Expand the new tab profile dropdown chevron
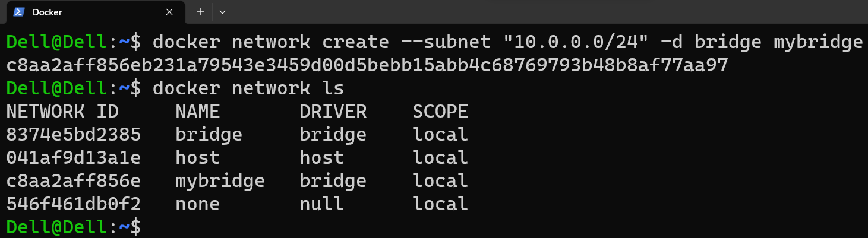868x238 pixels. tap(223, 12)
